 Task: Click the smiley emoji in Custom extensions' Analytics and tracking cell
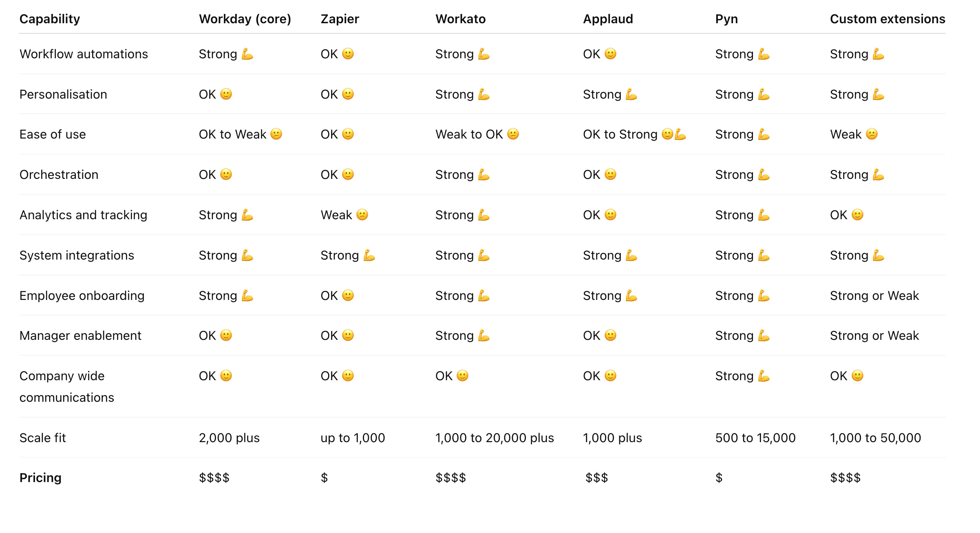857,215
